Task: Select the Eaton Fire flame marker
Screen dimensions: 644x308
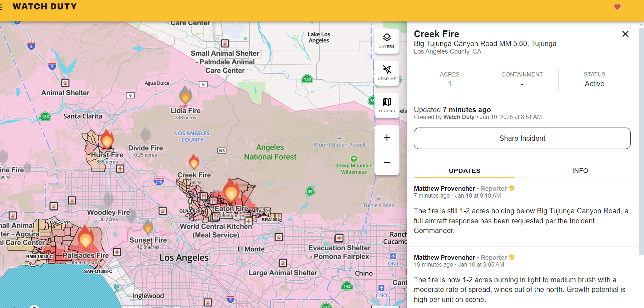Action: [x=231, y=190]
